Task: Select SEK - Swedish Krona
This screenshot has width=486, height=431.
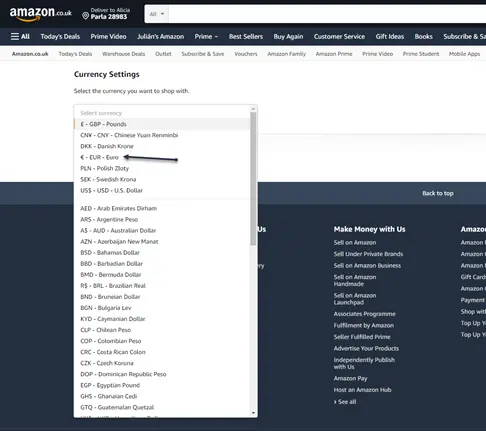Action: tap(162, 179)
